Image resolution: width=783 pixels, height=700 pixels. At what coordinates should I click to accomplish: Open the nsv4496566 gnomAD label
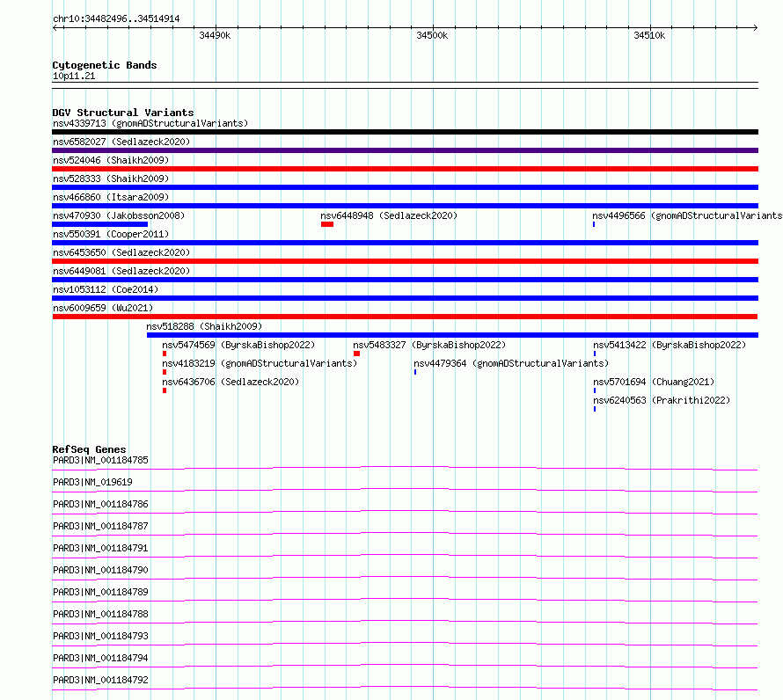(x=687, y=215)
